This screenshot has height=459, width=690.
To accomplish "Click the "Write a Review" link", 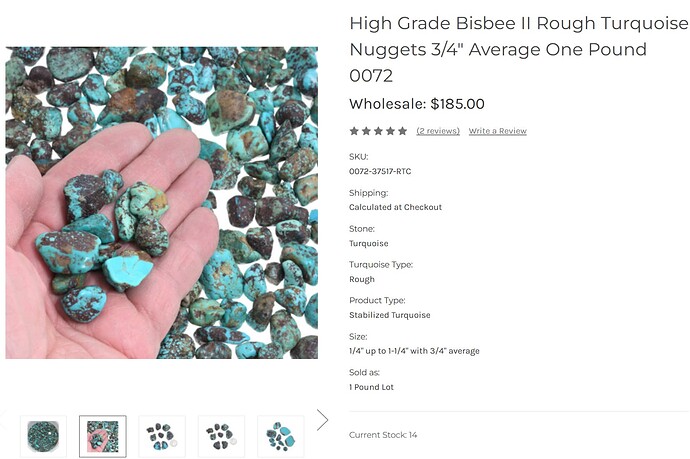I will pyautogui.click(x=497, y=131).
